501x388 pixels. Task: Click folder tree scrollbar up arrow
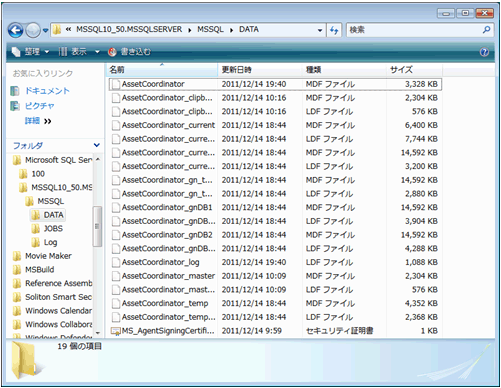point(98,160)
